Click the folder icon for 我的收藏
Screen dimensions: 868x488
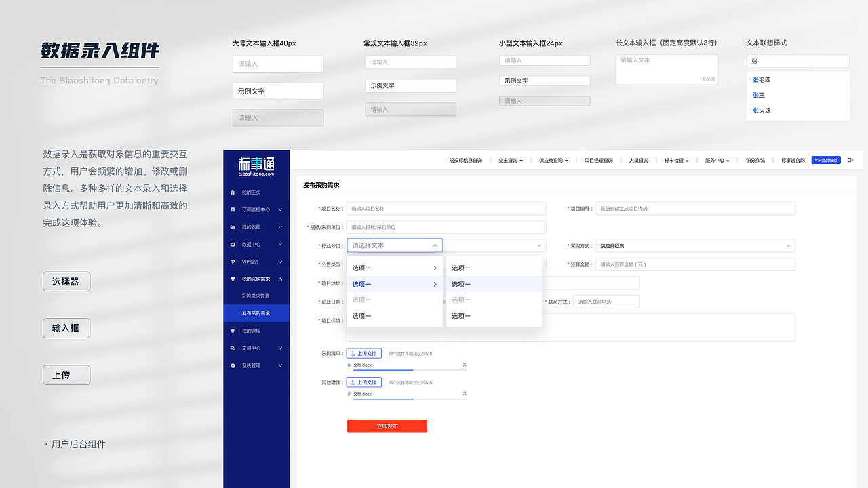(233, 227)
